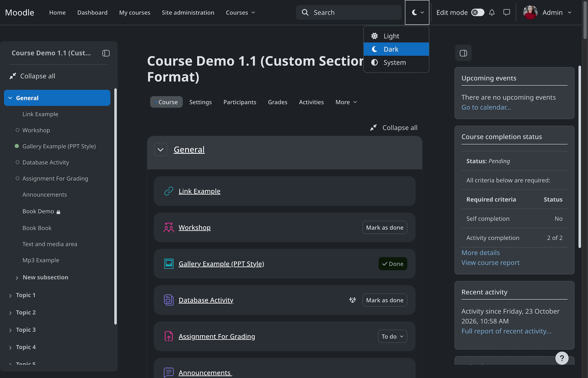Viewport: 588px width, 378px height.
Task: Open the notifications bell
Action: coord(492,12)
